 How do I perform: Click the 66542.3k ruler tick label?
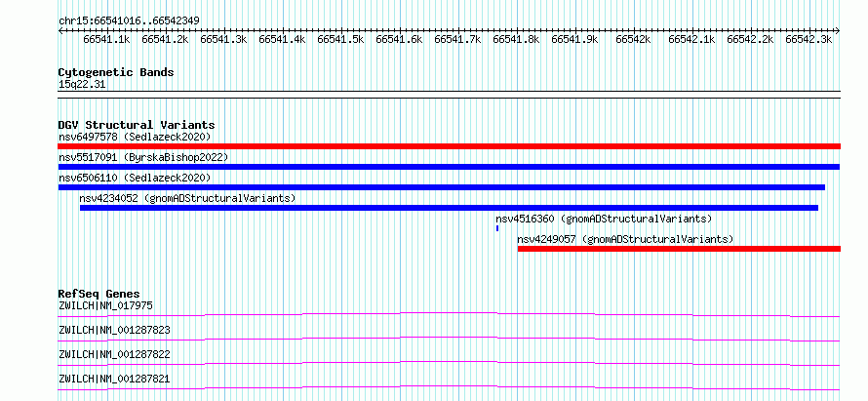tap(809, 40)
